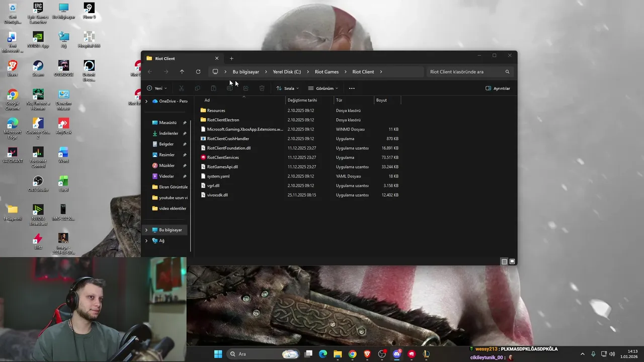Switch to details list view icon
This screenshot has width=644, height=362.
504,261
